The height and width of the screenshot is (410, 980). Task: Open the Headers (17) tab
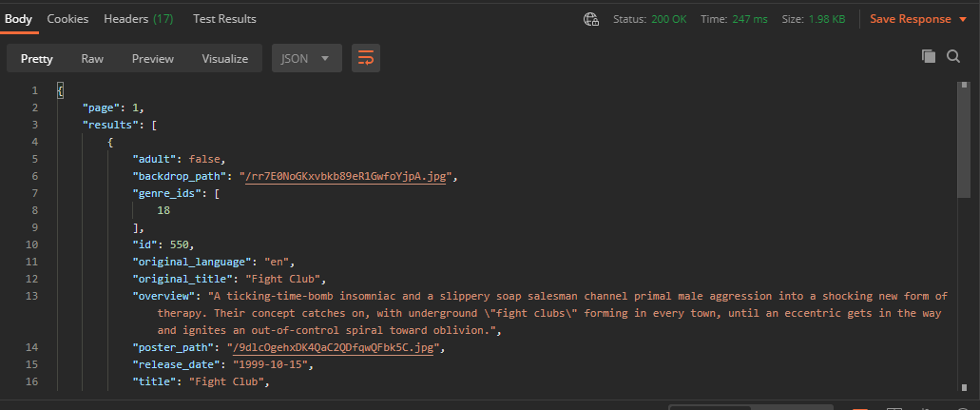[138, 19]
